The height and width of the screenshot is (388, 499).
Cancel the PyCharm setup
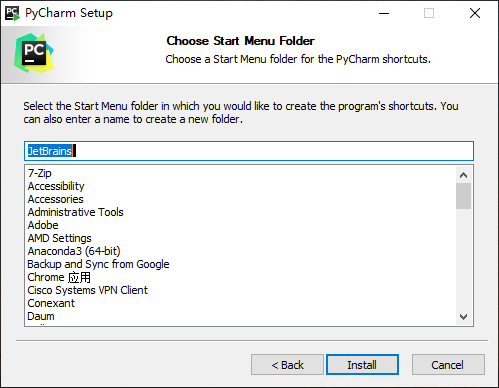tap(448, 365)
